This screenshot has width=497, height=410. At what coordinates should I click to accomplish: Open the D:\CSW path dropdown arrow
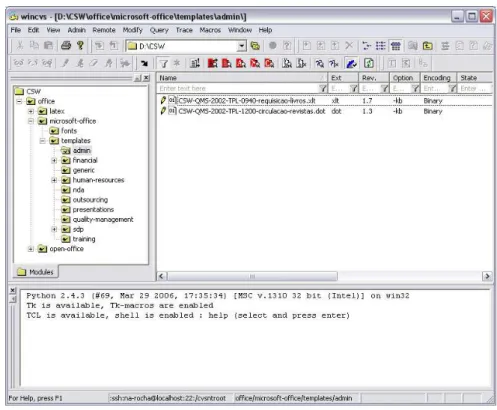click(242, 46)
